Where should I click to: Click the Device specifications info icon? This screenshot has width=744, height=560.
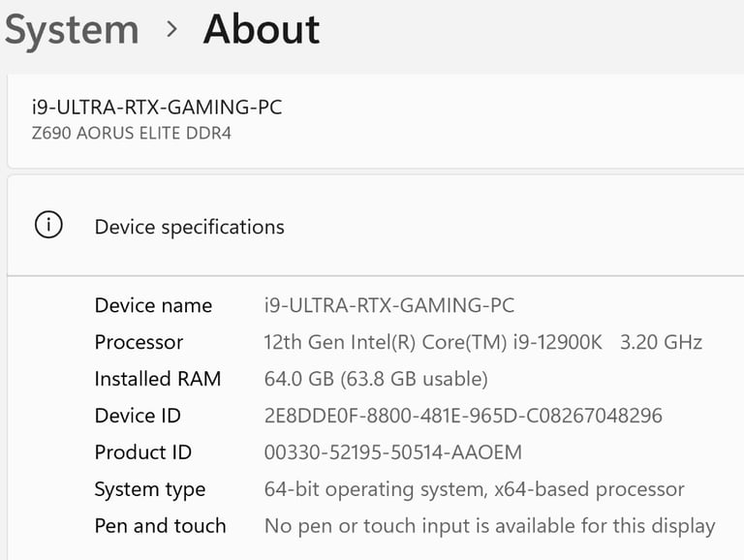(x=48, y=225)
